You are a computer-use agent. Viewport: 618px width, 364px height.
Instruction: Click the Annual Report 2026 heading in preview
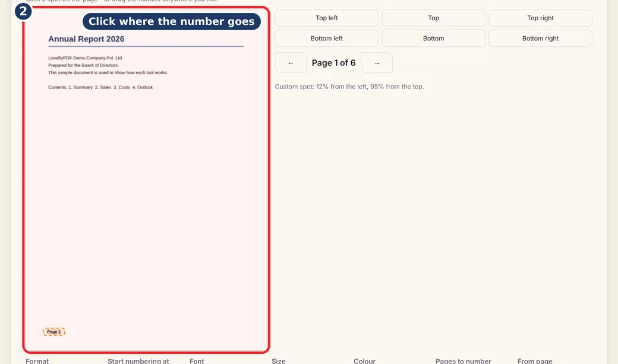pyautogui.click(x=86, y=39)
